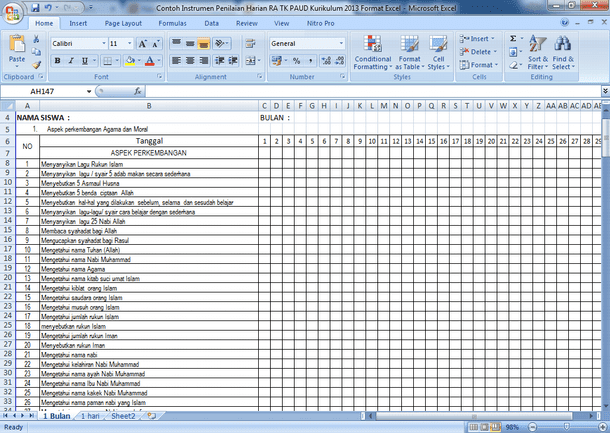Screen dimensions: 610x433
Task: Expand the number format General dropdown
Action: pyautogui.click(x=341, y=44)
